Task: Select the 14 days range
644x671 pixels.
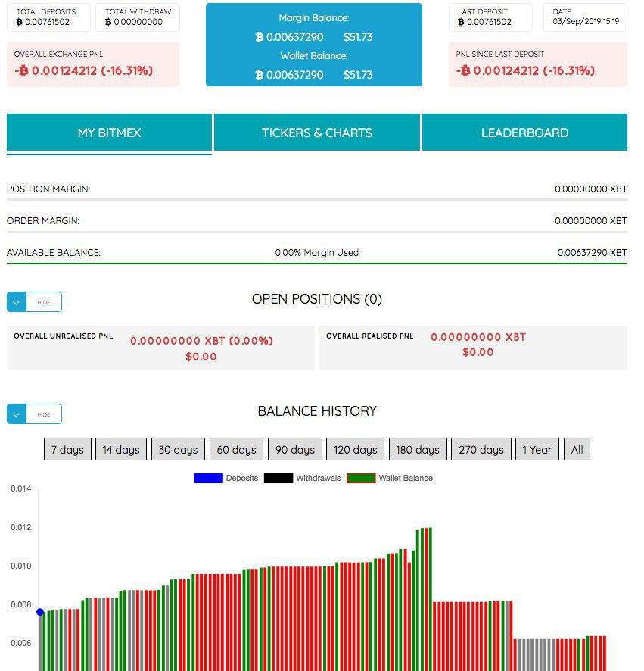Action: (121, 449)
